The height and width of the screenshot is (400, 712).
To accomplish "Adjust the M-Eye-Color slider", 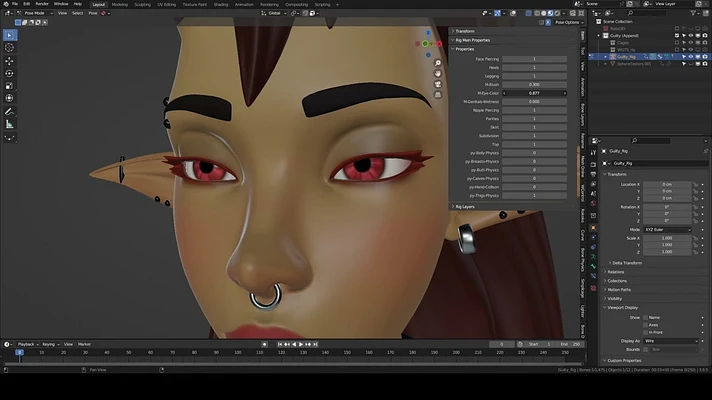I will 534,92.
